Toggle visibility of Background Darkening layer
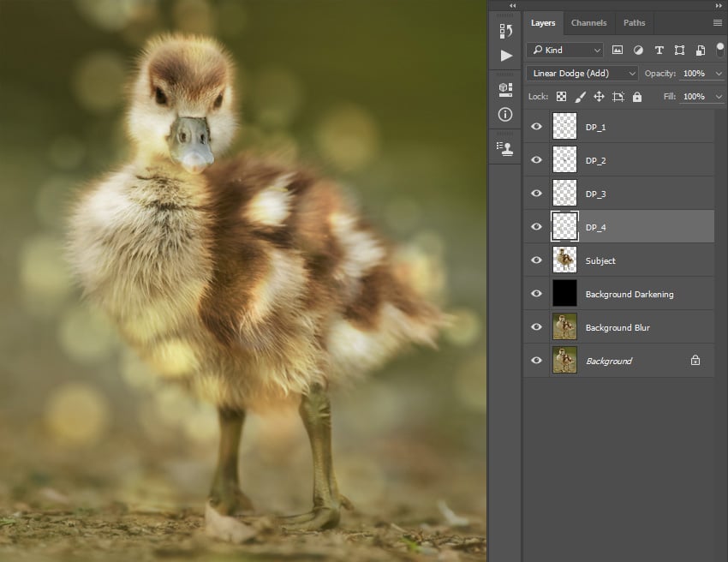 [537, 294]
